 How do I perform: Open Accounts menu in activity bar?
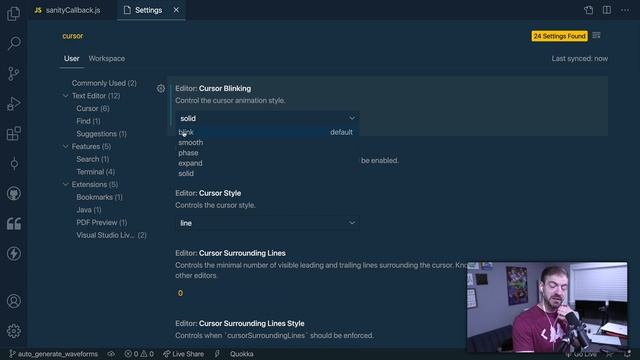coord(14,301)
